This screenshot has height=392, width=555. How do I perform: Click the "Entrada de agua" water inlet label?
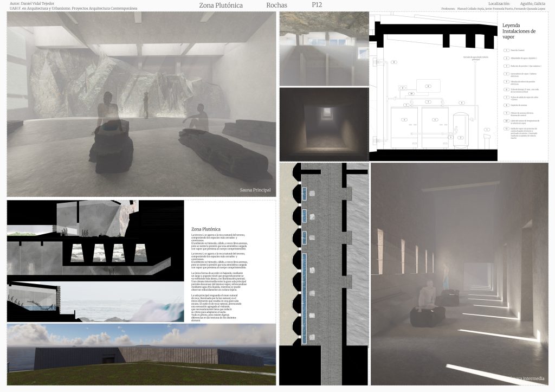[x=477, y=57]
